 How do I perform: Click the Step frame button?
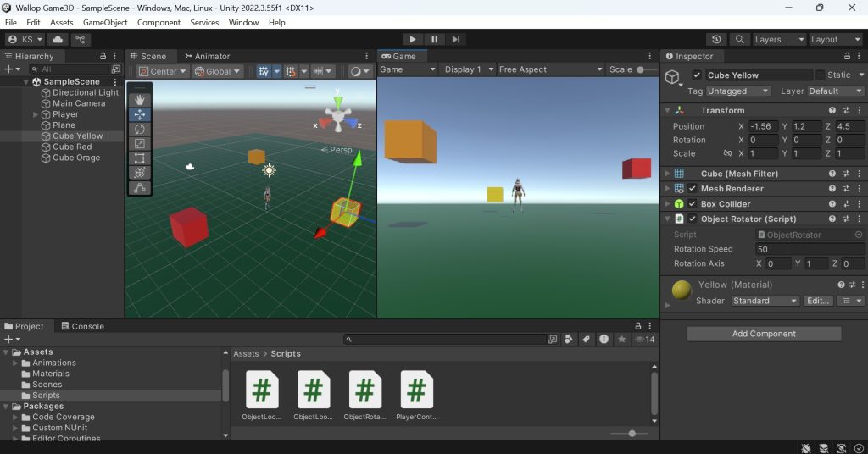[455, 39]
